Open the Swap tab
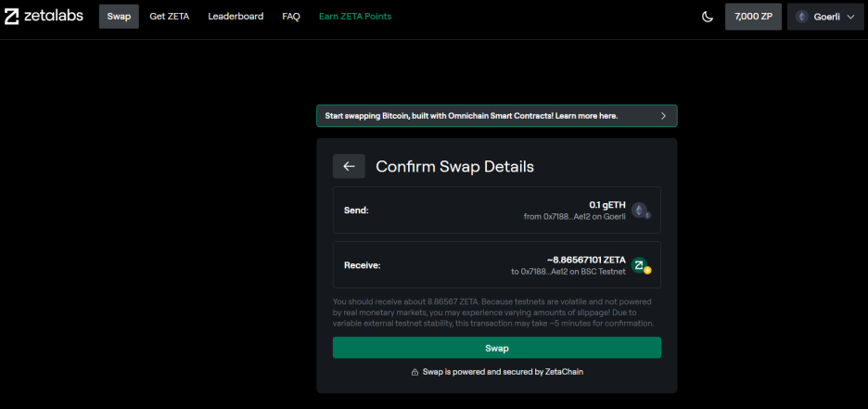The height and width of the screenshot is (409, 868). pos(119,17)
